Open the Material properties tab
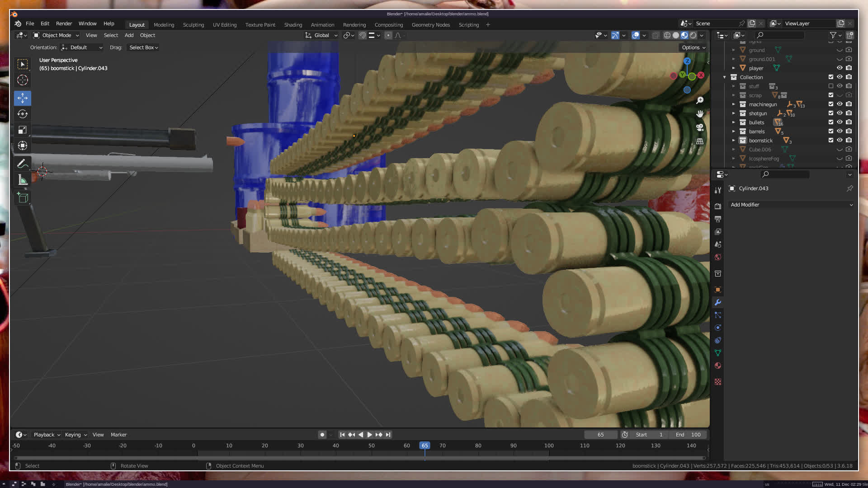The height and width of the screenshot is (488, 868). coord(717,366)
